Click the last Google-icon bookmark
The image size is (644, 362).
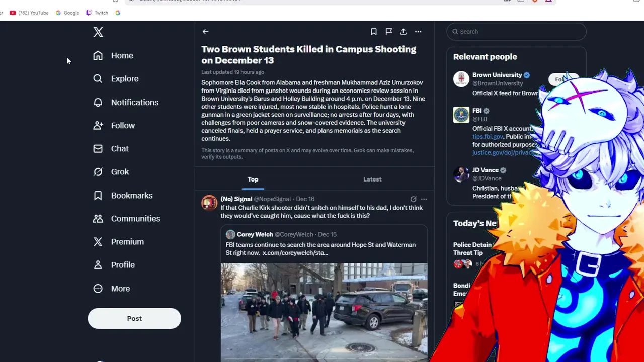pos(118,13)
